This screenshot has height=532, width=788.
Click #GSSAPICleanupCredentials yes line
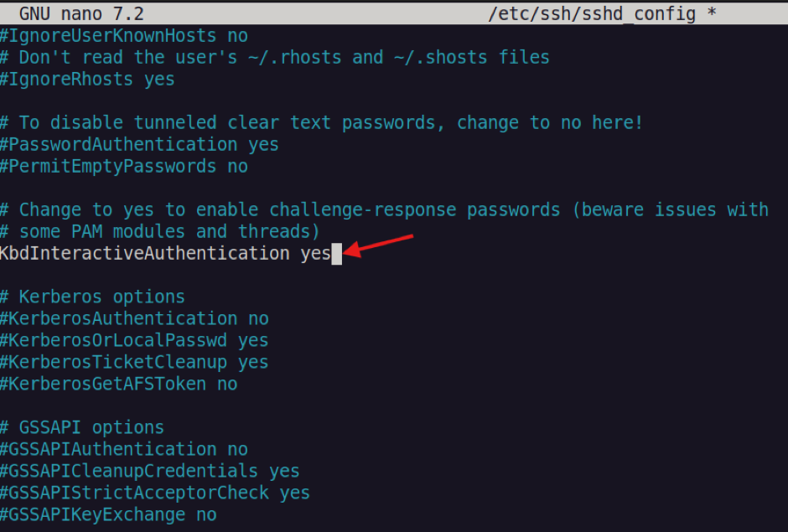(x=150, y=471)
